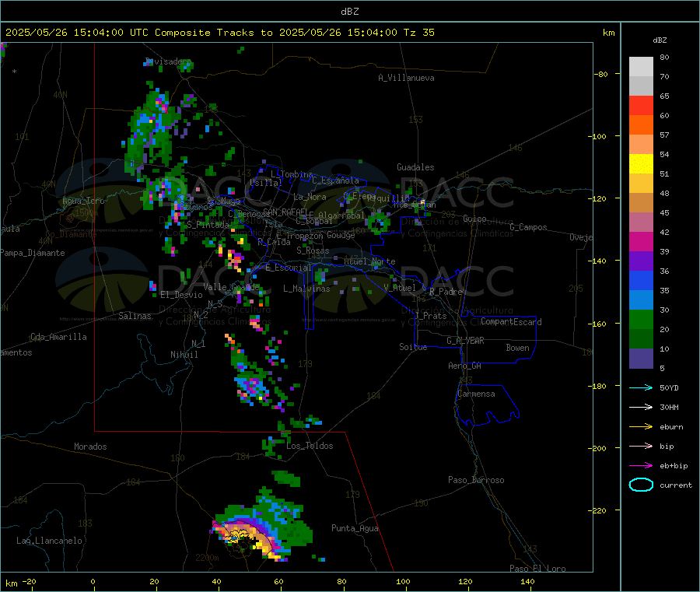Click the Lag.Llancanelo place label
This screenshot has width=700, height=592.
(49, 541)
